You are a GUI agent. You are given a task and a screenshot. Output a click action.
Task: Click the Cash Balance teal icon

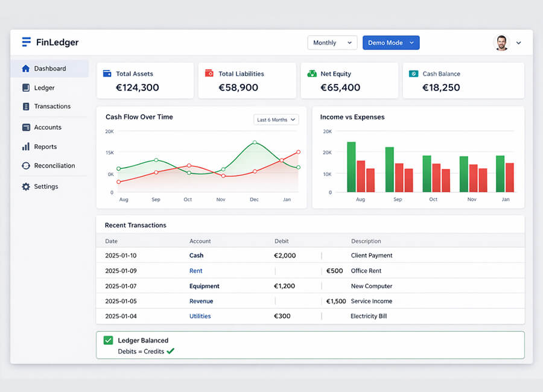click(413, 74)
